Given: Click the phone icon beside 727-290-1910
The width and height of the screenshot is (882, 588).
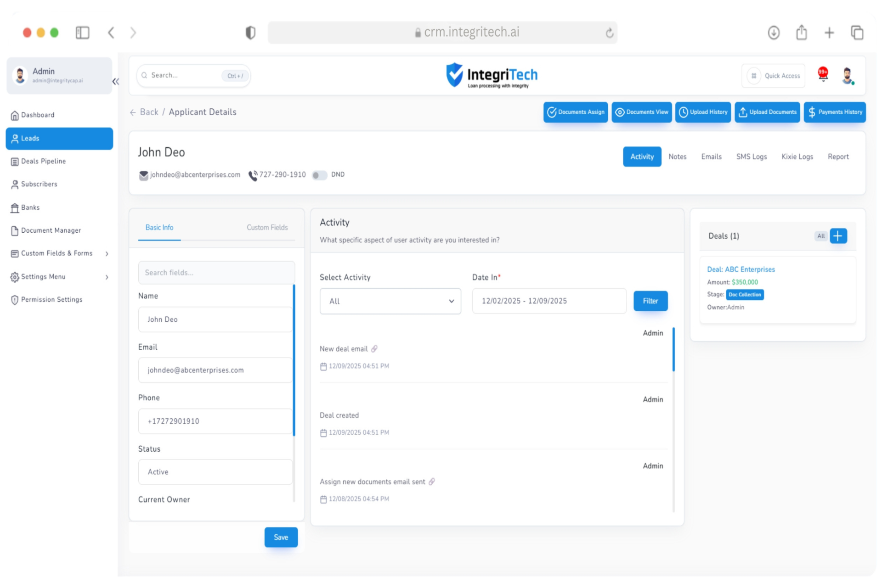Looking at the screenshot, I should click(x=253, y=175).
